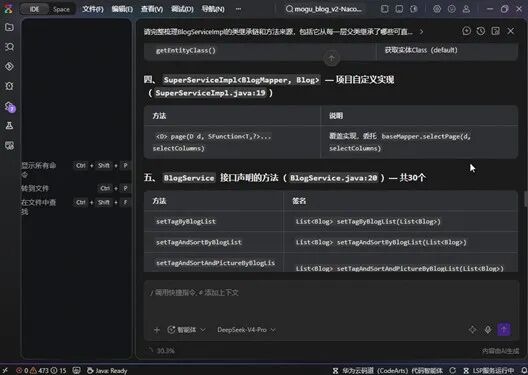Toggle the bottom panel layout icon
This screenshot has height=375, width=528.
399,9
